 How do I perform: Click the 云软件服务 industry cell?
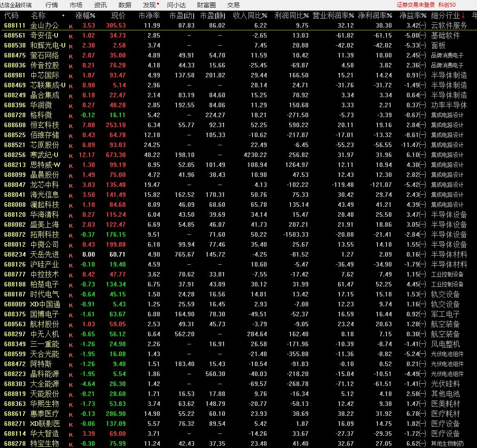coord(449,25)
